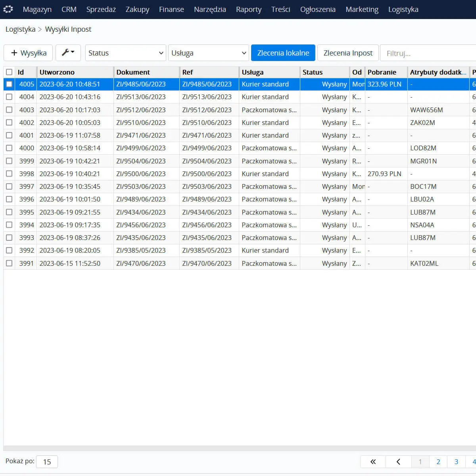The width and height of the screenshot is (476, 476).
Task: Check the box for shipment 4004
Action: point(9,97)
